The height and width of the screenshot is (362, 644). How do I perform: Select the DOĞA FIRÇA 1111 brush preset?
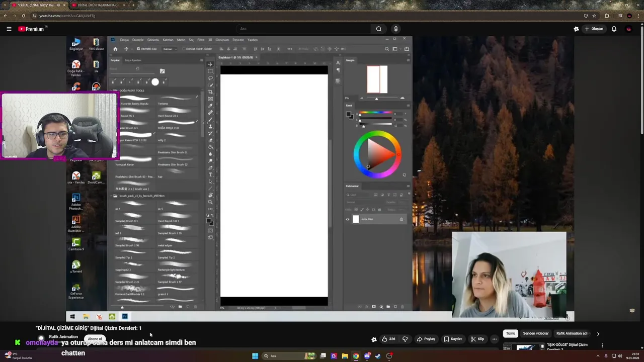coord(177,124)
